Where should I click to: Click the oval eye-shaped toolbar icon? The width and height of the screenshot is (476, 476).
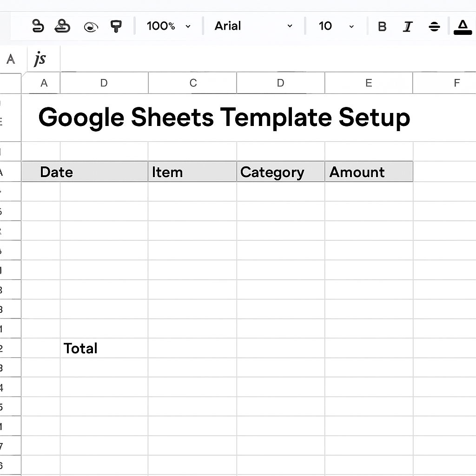pos(91,27)
